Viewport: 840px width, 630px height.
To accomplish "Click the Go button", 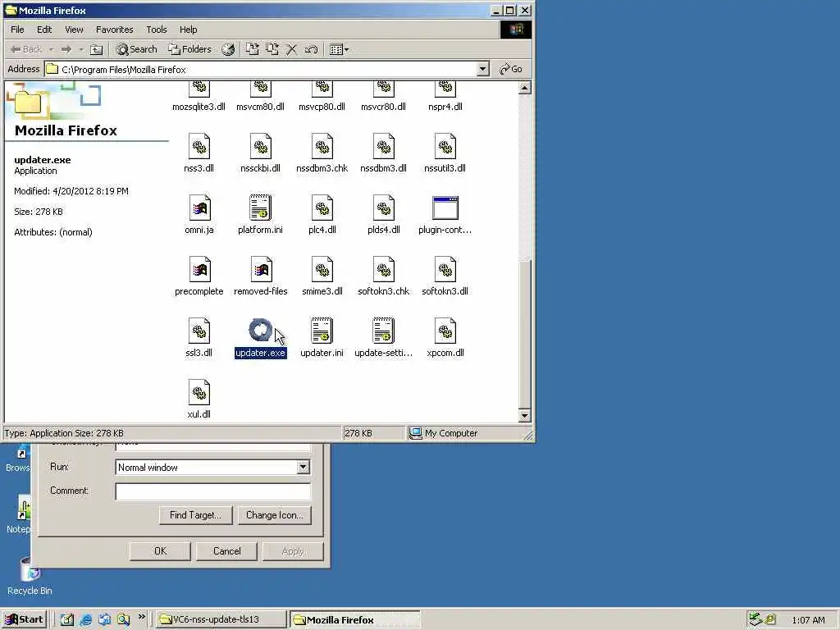I will pos(510,69).
